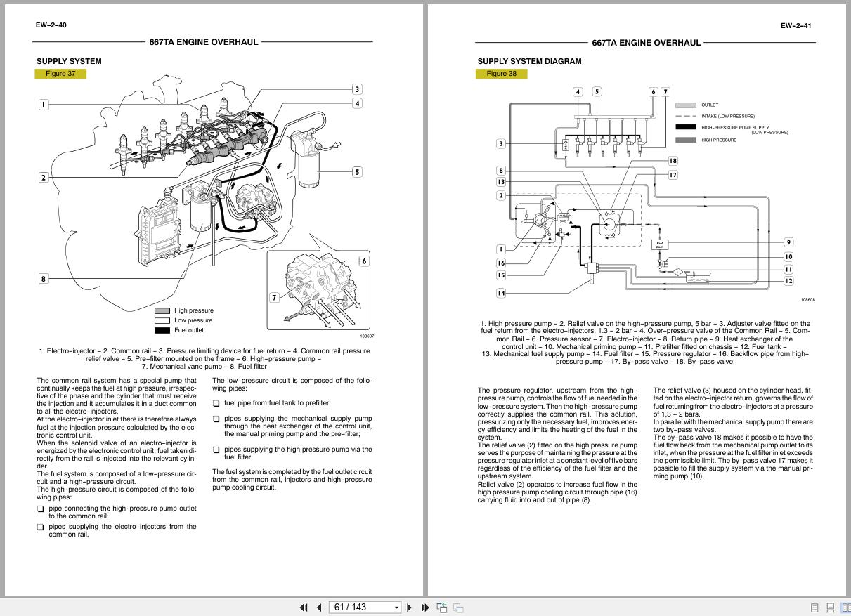Image resolution: width=851 pixels, height=616 pixels.
Task: Check the box beside "fuel pipe from fuel tank to prefilter"
Action: [x=216, y=402]
